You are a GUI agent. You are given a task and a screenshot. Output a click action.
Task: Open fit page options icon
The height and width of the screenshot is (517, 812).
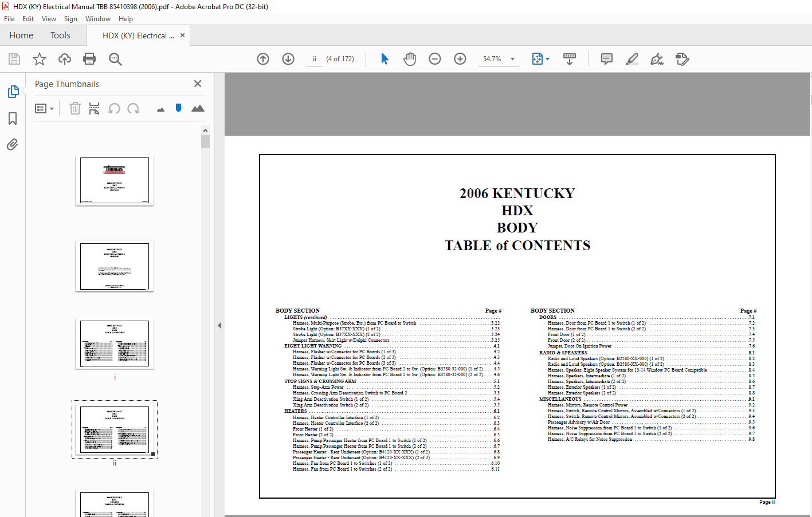pos(538,59)
